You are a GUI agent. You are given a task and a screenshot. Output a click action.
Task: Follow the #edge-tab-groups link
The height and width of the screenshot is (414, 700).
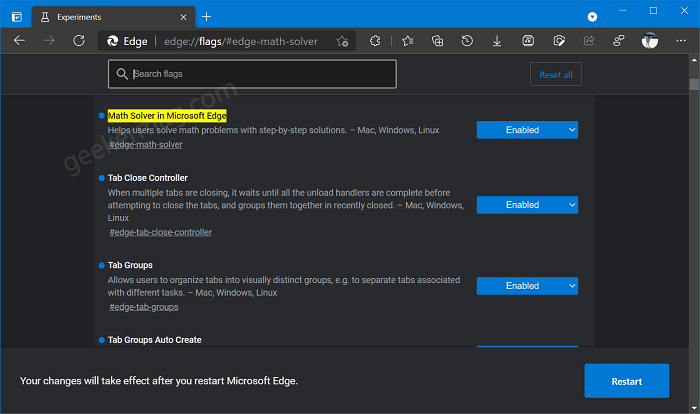144,307
